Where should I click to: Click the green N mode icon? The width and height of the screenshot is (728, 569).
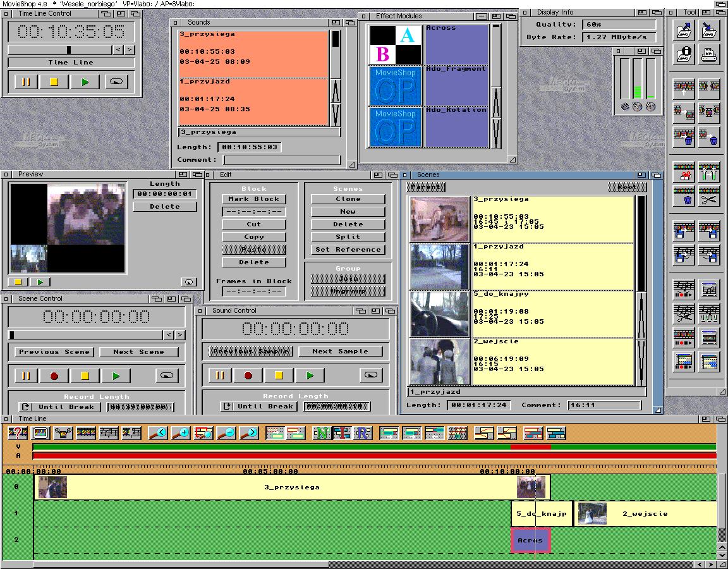pyautogui.click(x=321, y=433)
